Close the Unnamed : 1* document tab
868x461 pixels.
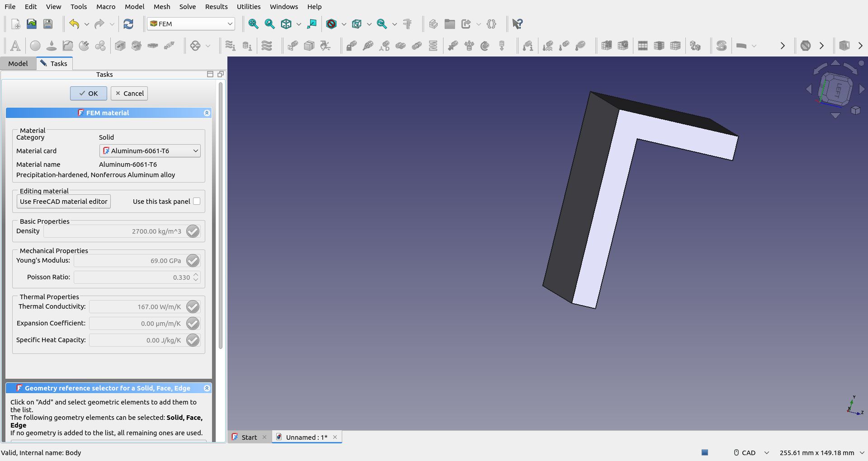[335, 437]
